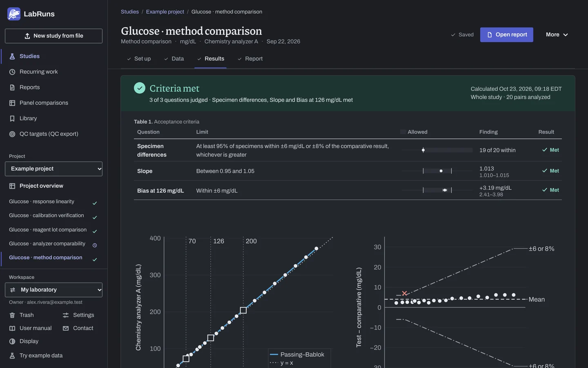Go to Example project breadcrumb
The image size is (588, 368).
pyautogui.click(x=165, y=12)
